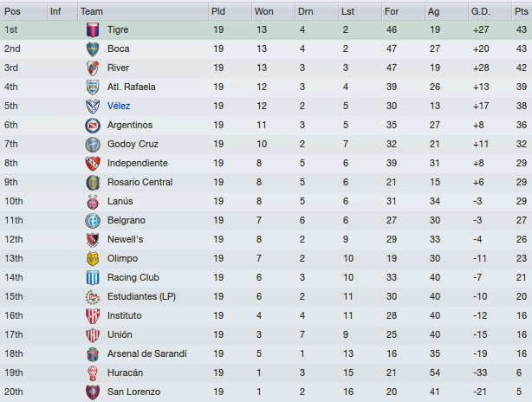This screenshot has width=532, height=402.
Task: Click the Boca club badge
Action: coord(93,49)
